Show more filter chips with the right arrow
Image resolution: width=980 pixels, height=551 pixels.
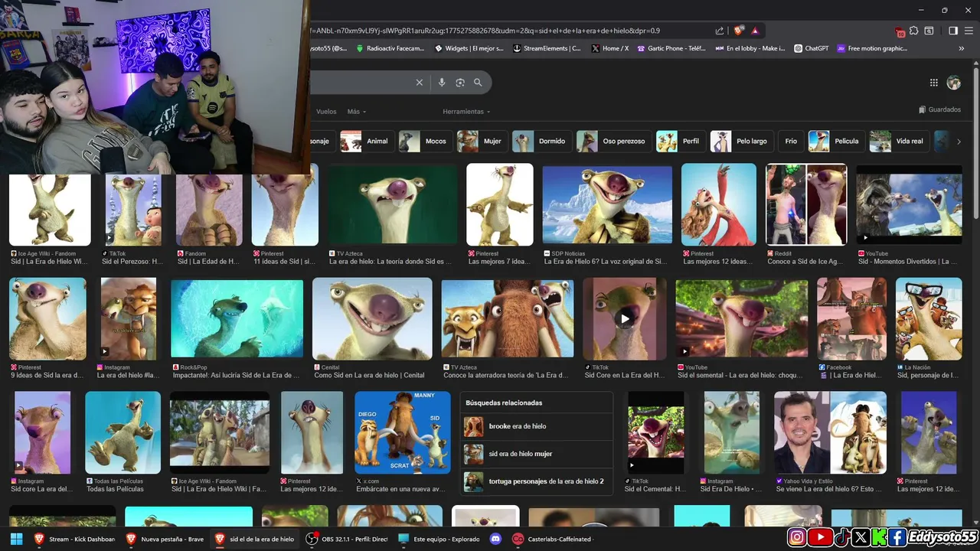pyautogui.click(x=959, y=142)
